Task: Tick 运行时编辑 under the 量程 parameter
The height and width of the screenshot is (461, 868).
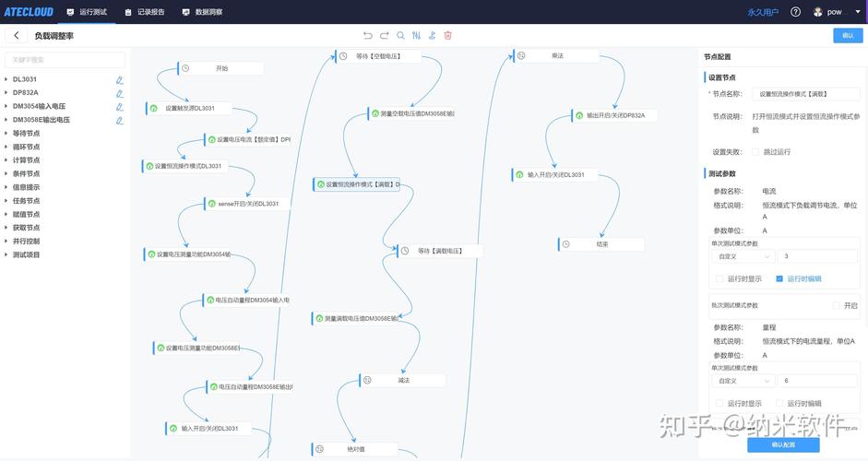Action: tap(779, 404)
